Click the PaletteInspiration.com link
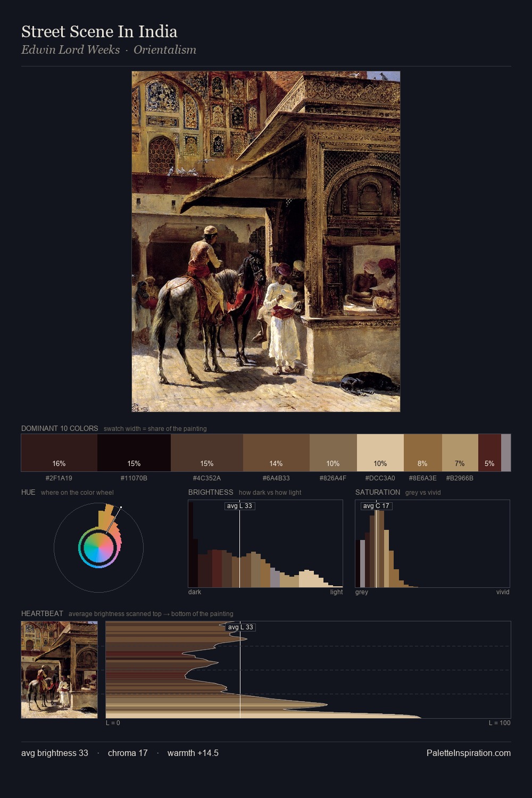Viewport: 532px width, 798px height. point(469,753)
